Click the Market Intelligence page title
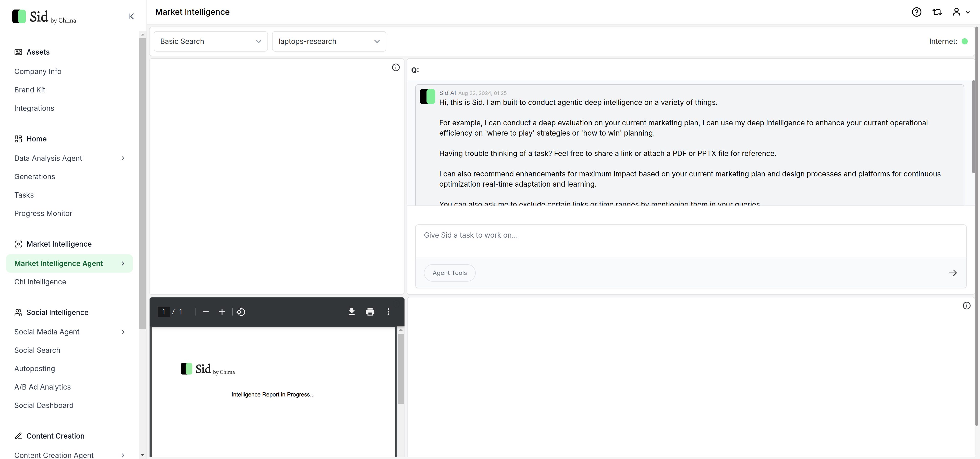Viewport: 980px width, 459px height. pos(192,12)
